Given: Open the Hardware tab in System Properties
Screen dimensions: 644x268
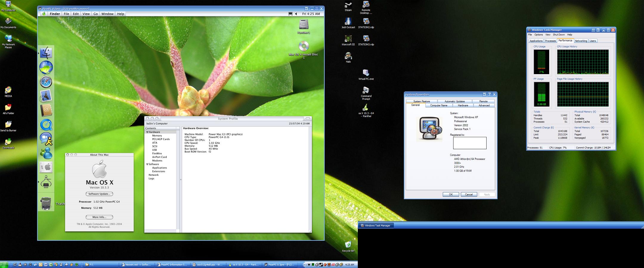Looking at the screenshot, I should point(463,105).
